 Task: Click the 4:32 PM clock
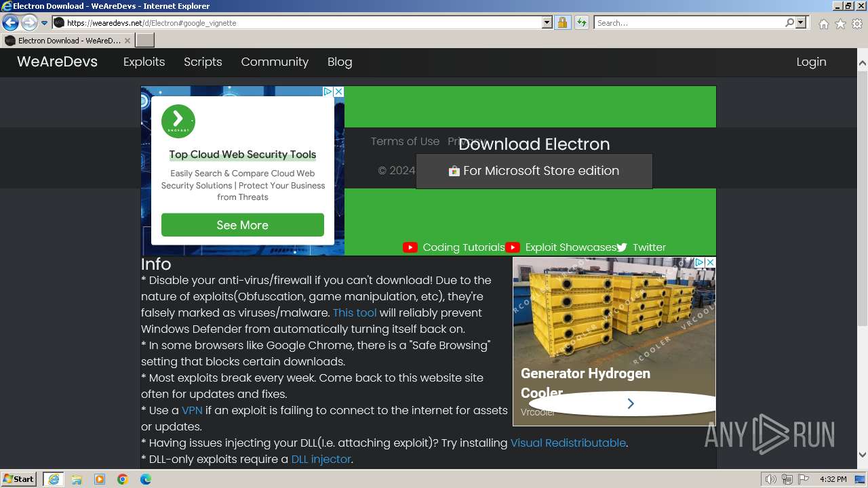coord(833,479)
